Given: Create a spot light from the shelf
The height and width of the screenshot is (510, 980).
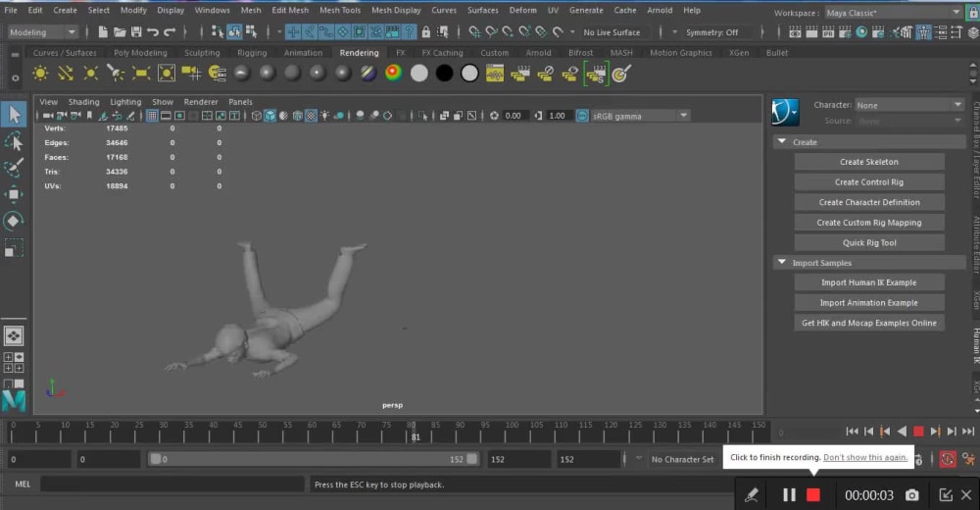Looking at the screenshot, I should pos(116,74).
